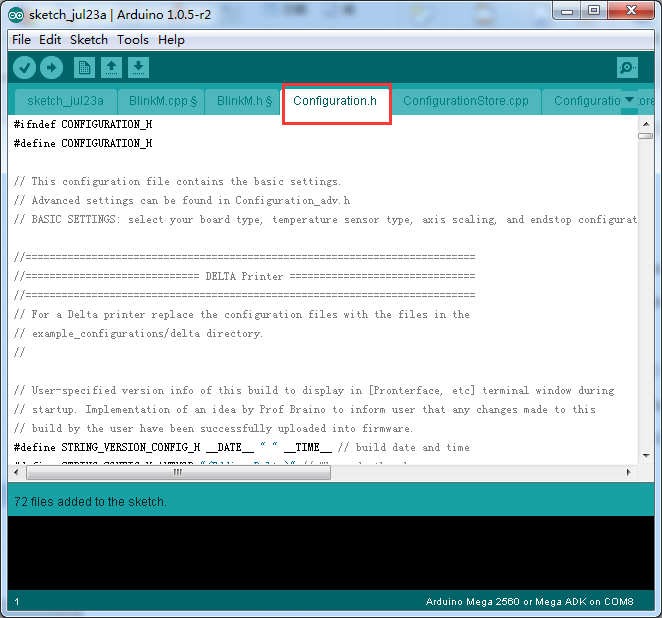Save the sketch with the down-arrow icon
Viewport: 662px width, 618px height.
click(x=138, y=68)
